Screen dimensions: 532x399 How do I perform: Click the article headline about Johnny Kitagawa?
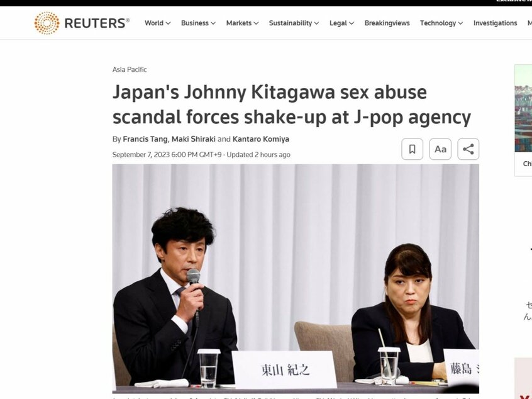[291, 104]
